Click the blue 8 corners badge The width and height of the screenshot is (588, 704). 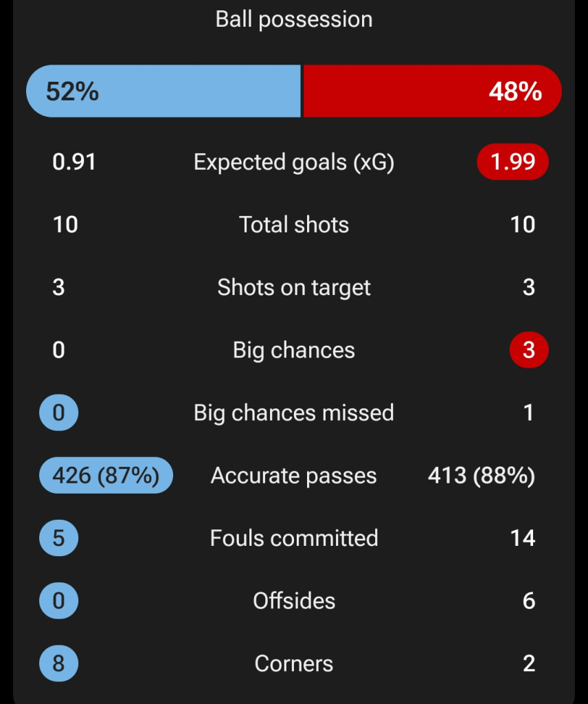[x=58, y=664]
